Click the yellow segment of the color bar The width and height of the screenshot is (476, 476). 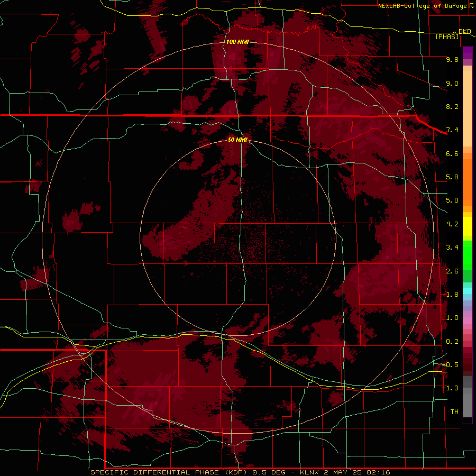click(x=467, y=226)
